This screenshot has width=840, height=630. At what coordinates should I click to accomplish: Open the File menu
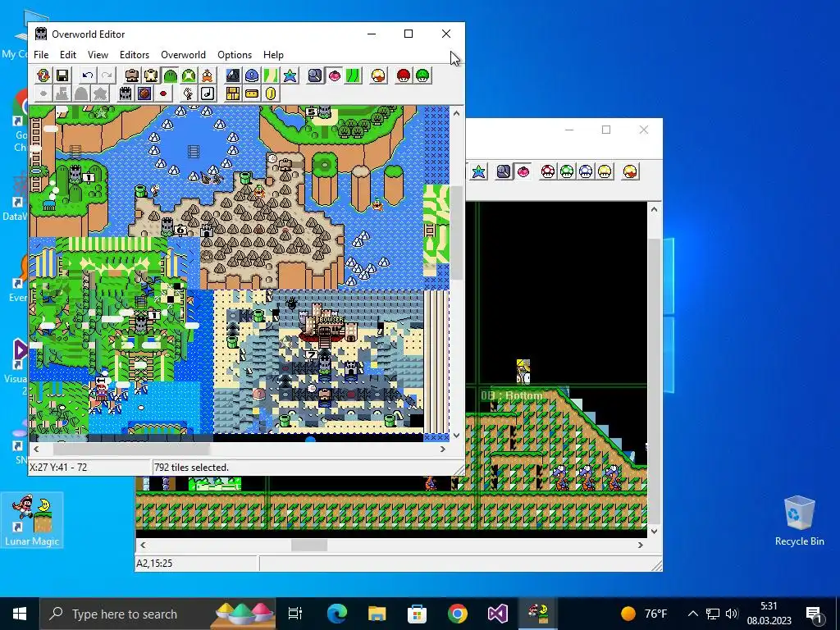coord(41,55)
